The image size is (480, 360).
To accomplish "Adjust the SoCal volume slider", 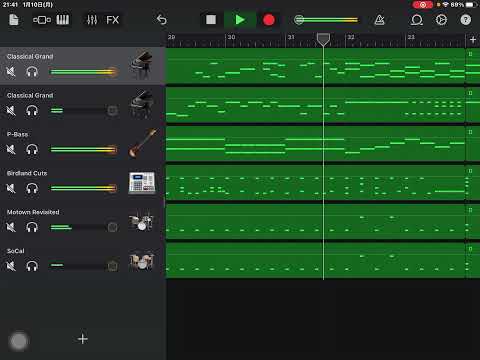I will coord(83,266).
